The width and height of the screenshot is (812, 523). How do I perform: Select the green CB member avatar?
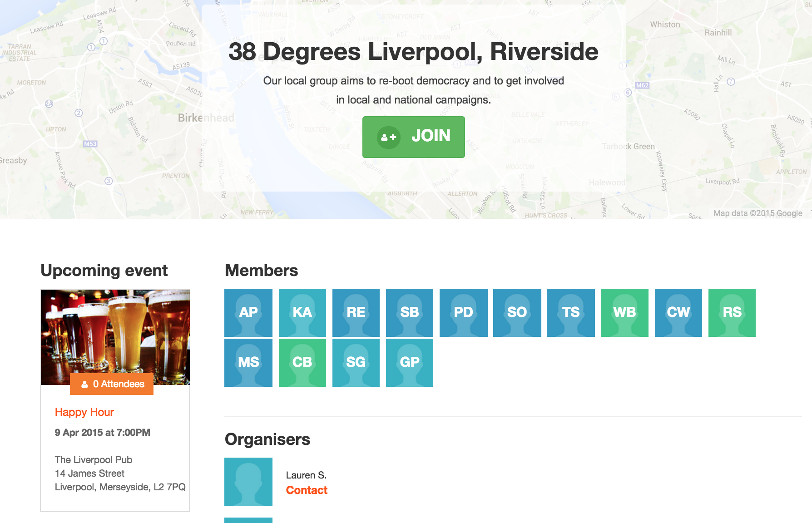pos(302,362)
